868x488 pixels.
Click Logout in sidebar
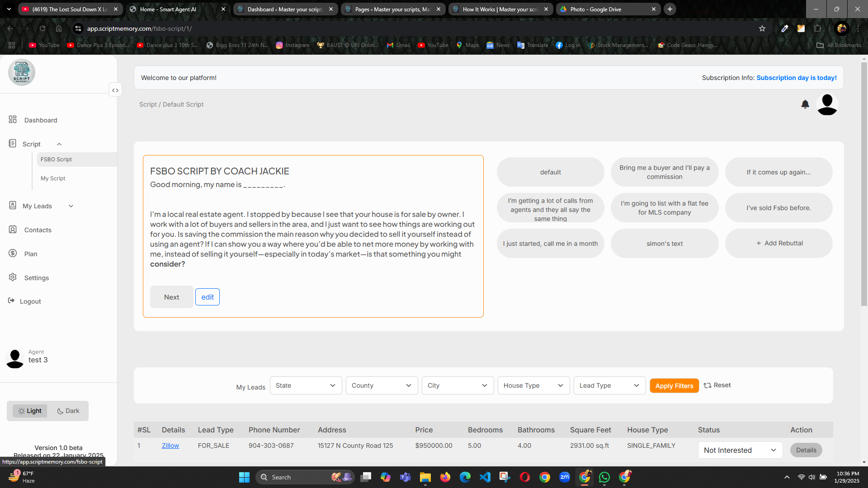coord(30,301)
